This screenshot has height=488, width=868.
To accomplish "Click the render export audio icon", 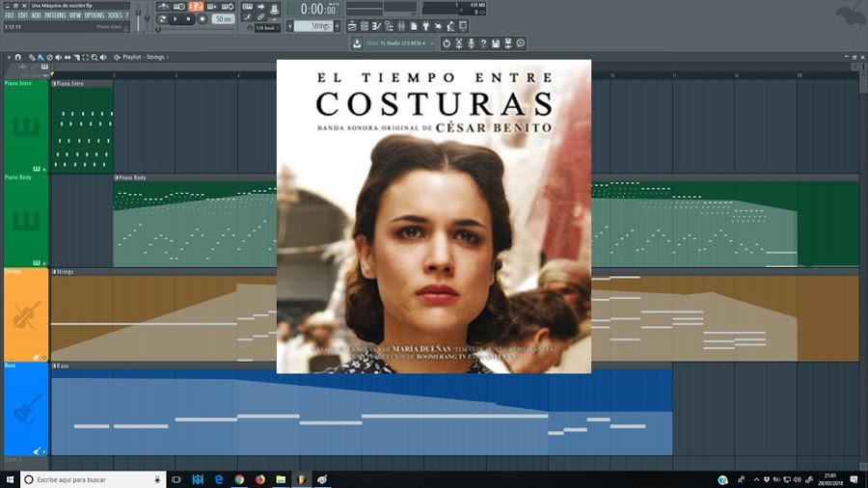I will click(507, 43).
